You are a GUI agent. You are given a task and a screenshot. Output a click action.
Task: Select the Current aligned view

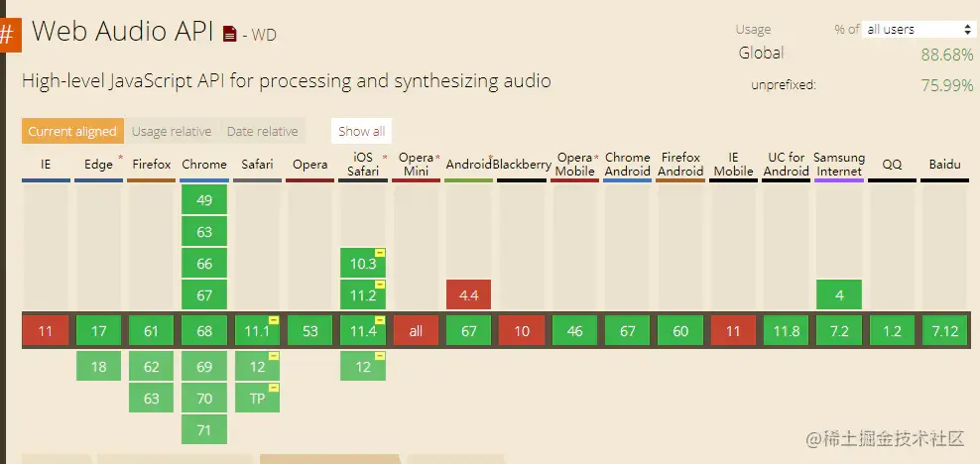[x=72, y=131]
